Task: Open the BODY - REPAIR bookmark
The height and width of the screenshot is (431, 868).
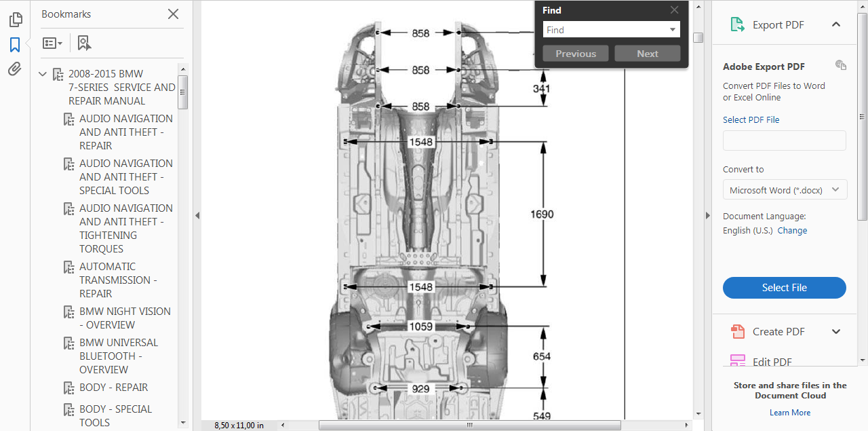Action: (x=113, y=388)
